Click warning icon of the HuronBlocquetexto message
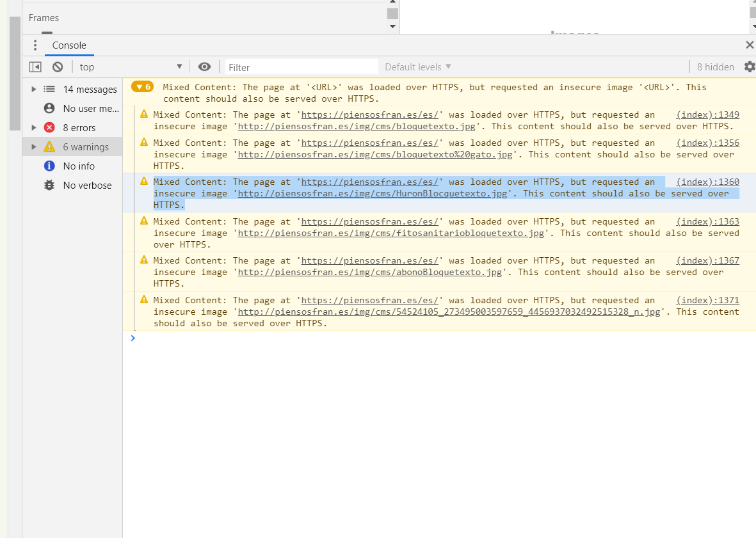 (x=143, y=181)
